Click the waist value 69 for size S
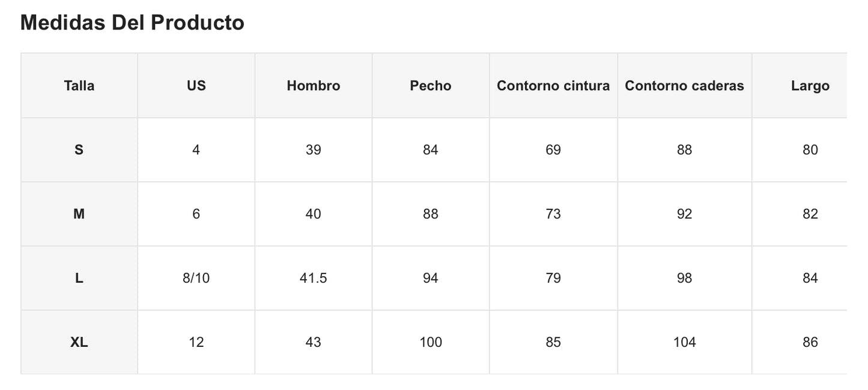Viewport: 868px width, 390px height. [x=553, y=150]
